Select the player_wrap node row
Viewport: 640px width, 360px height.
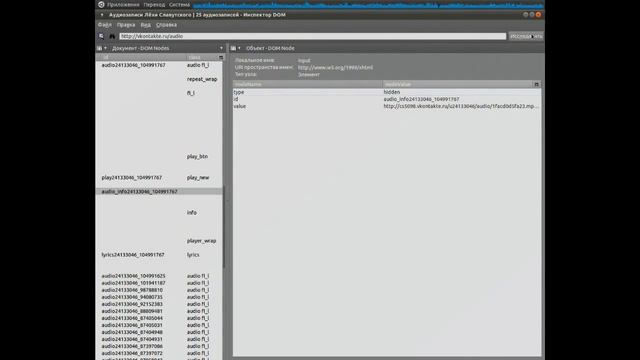(159, 241)
